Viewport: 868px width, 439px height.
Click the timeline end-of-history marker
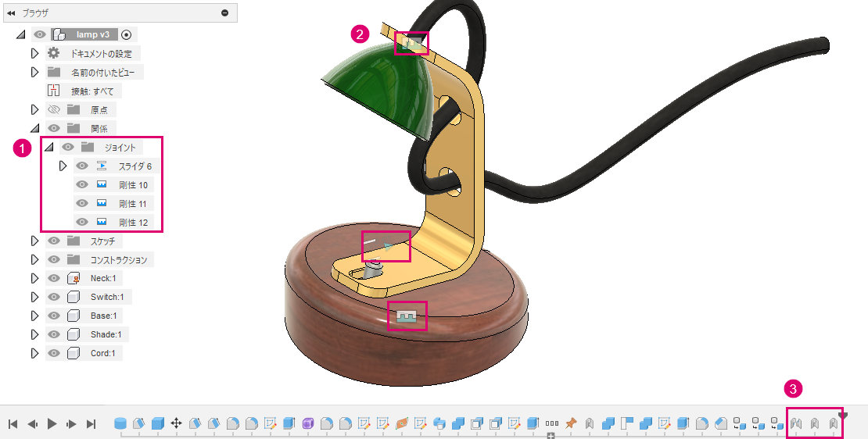coord(842,414)
